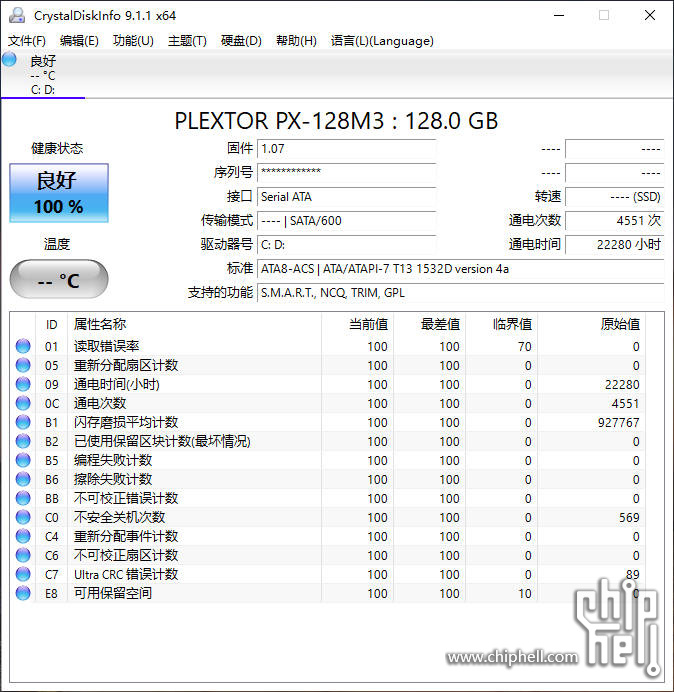
Task: Click raw value 89 in Ultra CRC row
Action: click(633, 574)
